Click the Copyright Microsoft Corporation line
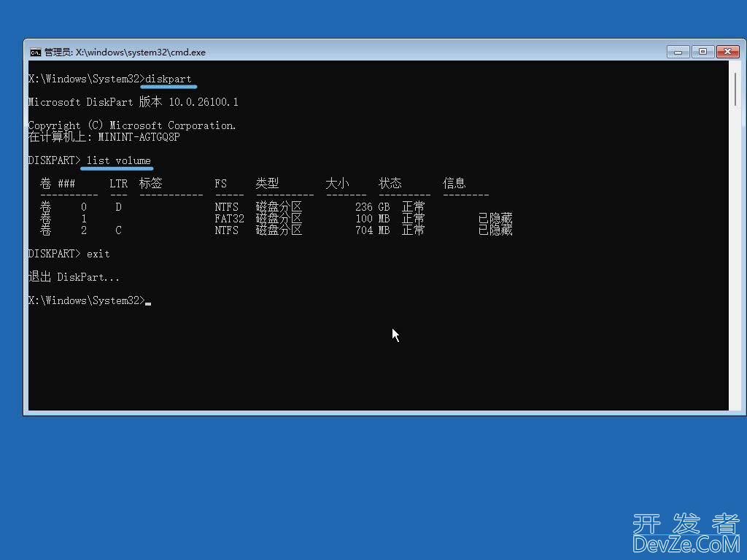 click(132, 125)
